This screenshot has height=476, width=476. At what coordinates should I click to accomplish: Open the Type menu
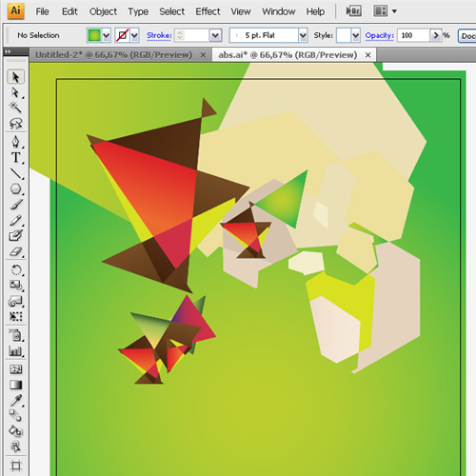point(138,11)
